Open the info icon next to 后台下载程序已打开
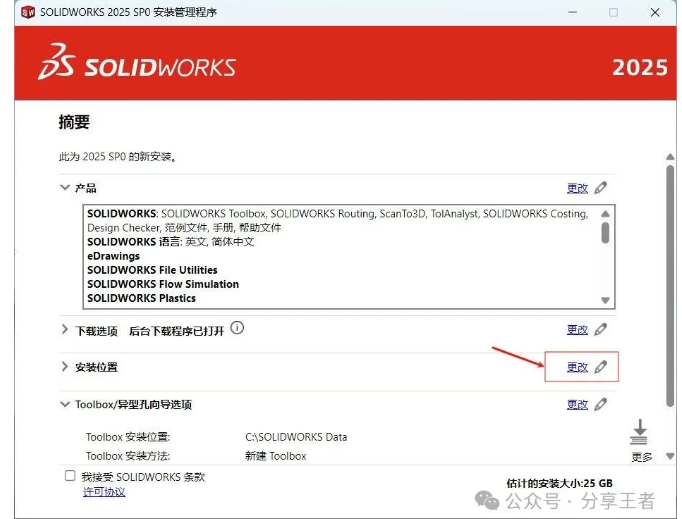 click(237, 328)
